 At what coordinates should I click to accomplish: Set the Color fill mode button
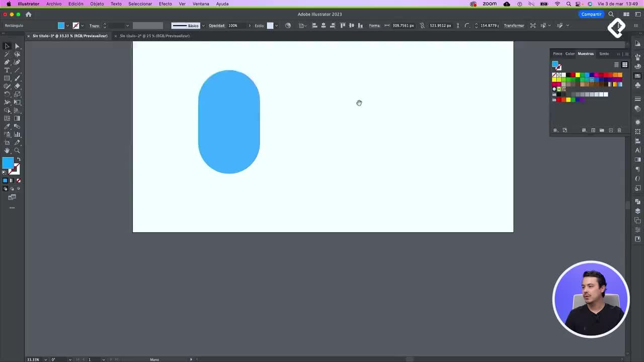(5, 180)
